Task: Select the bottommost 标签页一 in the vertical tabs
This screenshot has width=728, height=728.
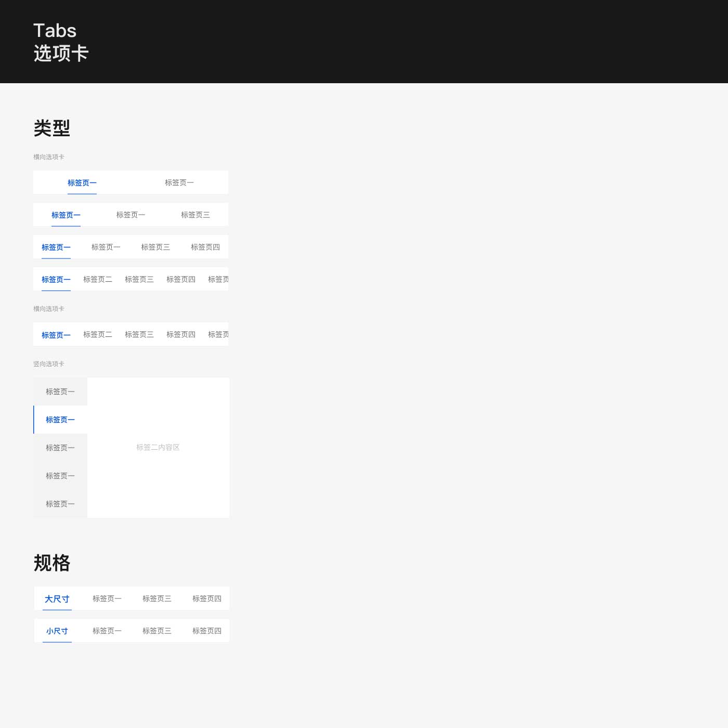Action: click(x=60, y=504)
